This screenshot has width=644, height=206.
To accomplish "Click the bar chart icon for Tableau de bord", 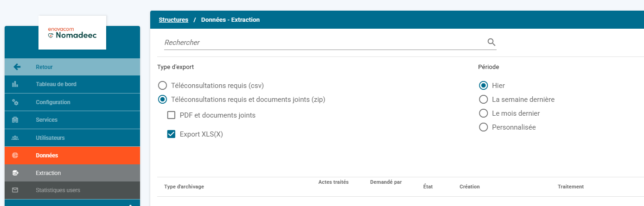I will (x=15, y=84).
